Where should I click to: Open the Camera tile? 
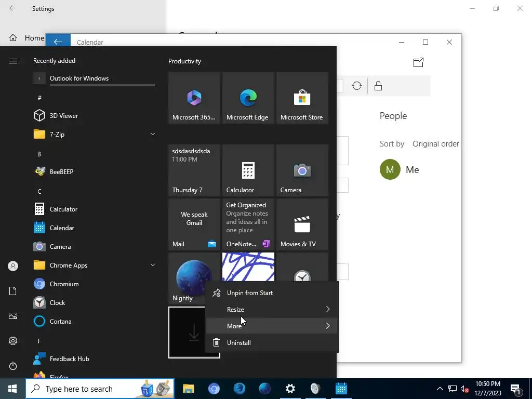(x=302, y=170)
